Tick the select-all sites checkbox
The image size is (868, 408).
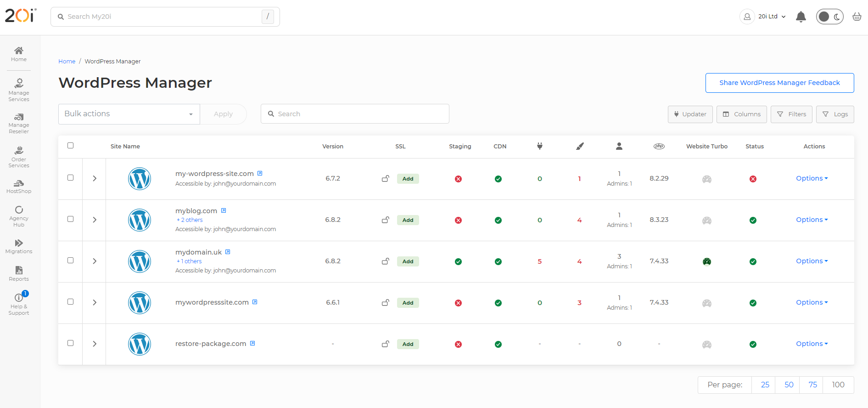[71, 146]
